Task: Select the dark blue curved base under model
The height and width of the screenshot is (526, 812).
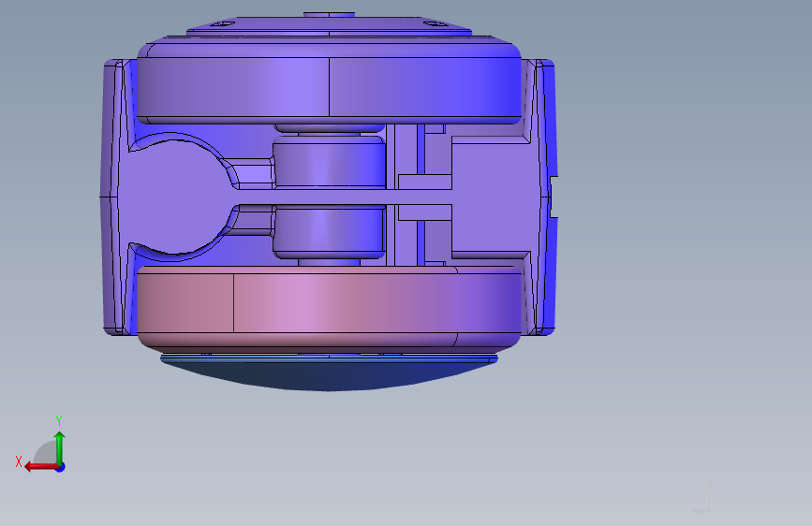Action: tap(329, 373)
